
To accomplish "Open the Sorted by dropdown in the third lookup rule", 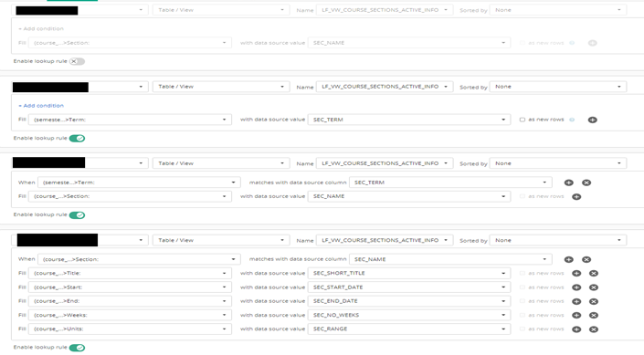I will tap(558, 163).
